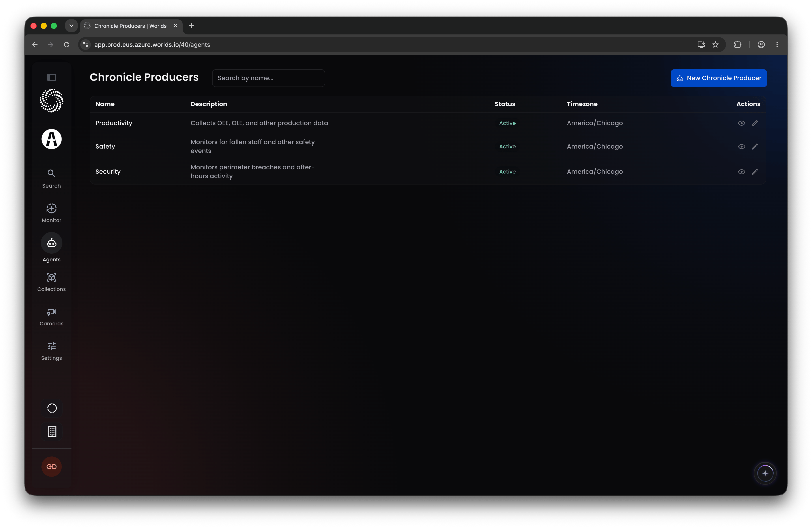Image resolution: width=812 pixels, height=528 pixels.
Task: Click the address bar URL
Action: pos(152,45)
